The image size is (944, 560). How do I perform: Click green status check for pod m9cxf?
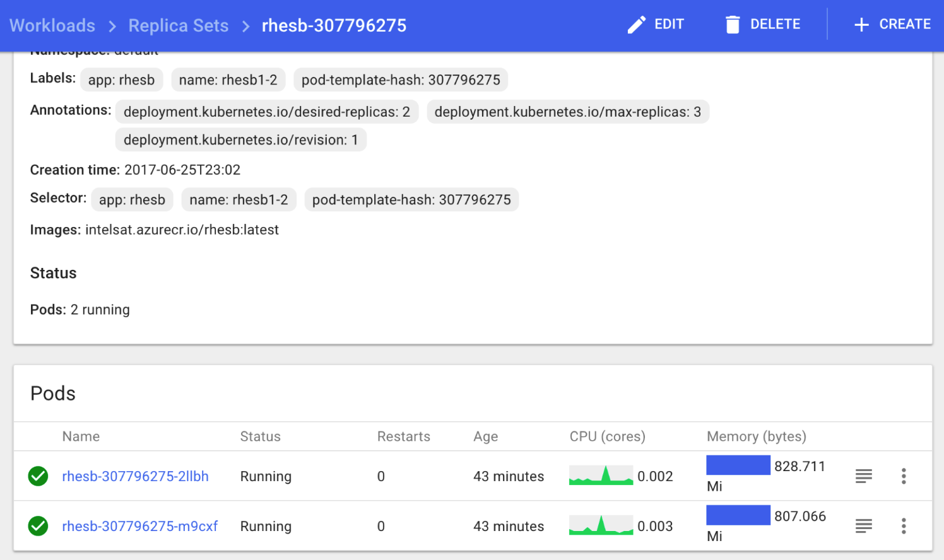click(38, 526)
